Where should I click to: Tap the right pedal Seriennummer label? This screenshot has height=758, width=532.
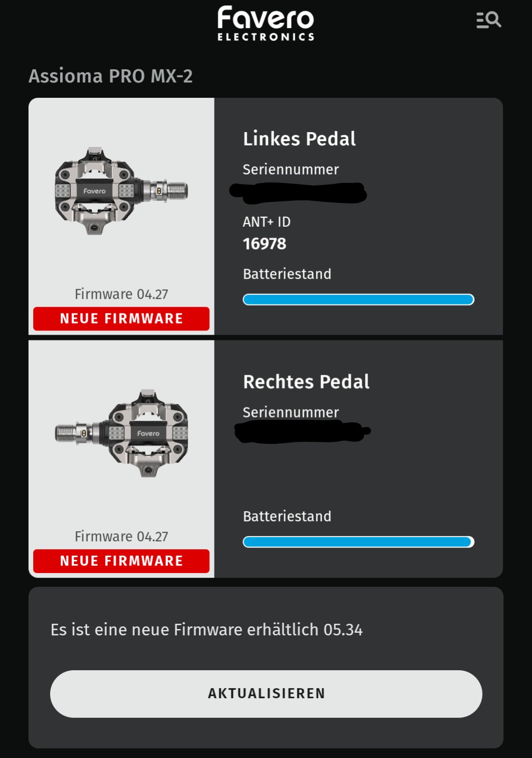coord(291,412)
